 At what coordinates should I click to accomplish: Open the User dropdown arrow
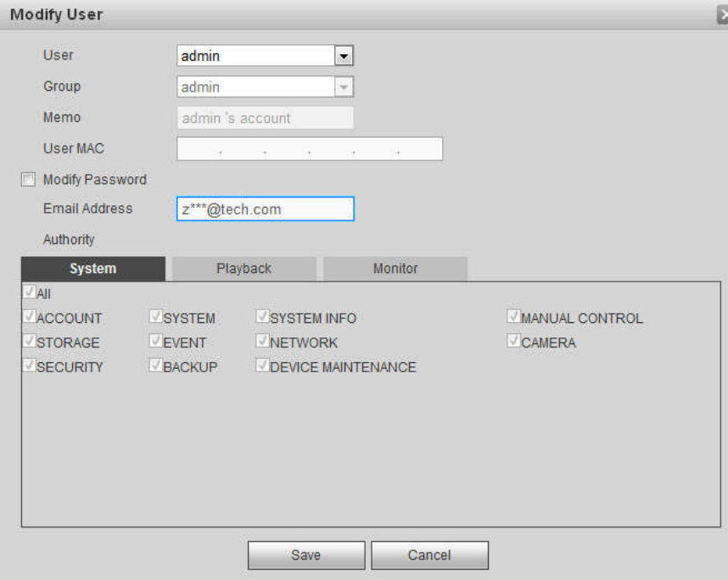coord(344,56)
